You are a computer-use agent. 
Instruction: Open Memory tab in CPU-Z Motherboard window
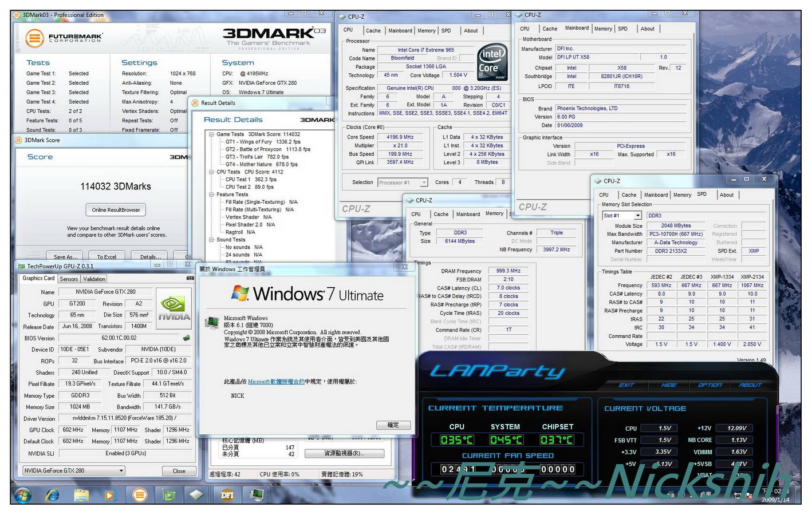pos(603,29)
